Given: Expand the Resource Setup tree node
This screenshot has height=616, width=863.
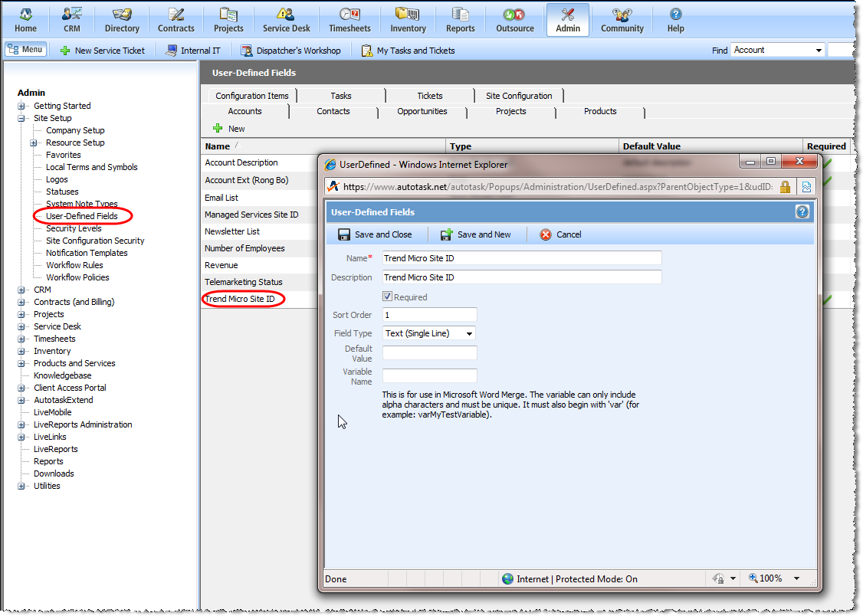Looking at the screenshot, I should pyautogui.click(x=34, y=143).
